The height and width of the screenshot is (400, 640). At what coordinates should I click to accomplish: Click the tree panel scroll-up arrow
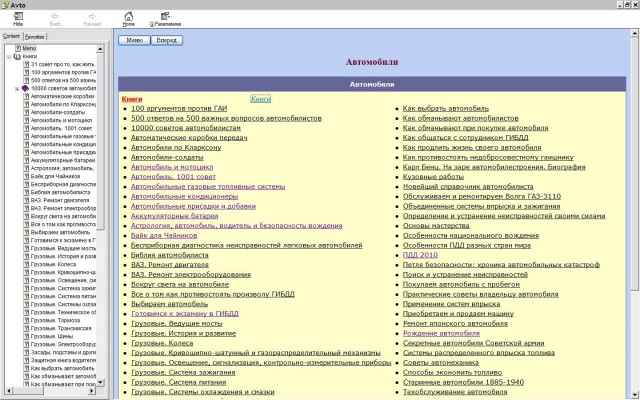point(101,48)
